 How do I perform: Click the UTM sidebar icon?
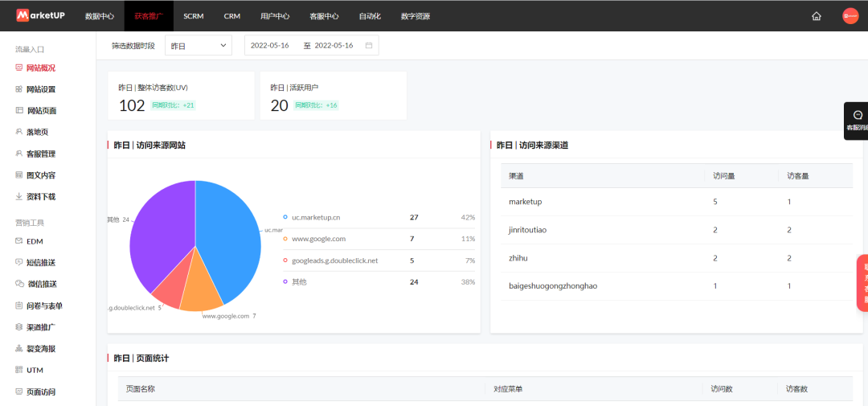pos(18,370)
